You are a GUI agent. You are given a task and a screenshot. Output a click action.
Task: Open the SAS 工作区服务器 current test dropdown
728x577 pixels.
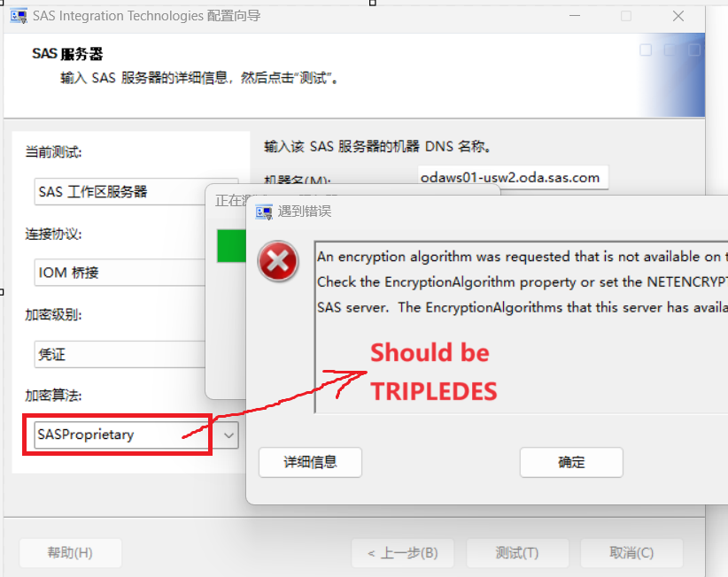click(120, 191)
